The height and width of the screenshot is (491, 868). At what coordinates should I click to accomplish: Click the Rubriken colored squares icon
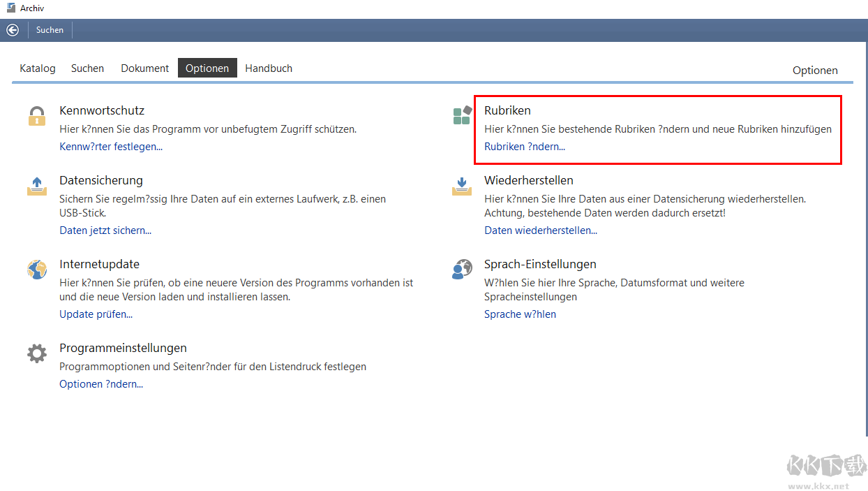pyautogui.click(x=462, y=116)
